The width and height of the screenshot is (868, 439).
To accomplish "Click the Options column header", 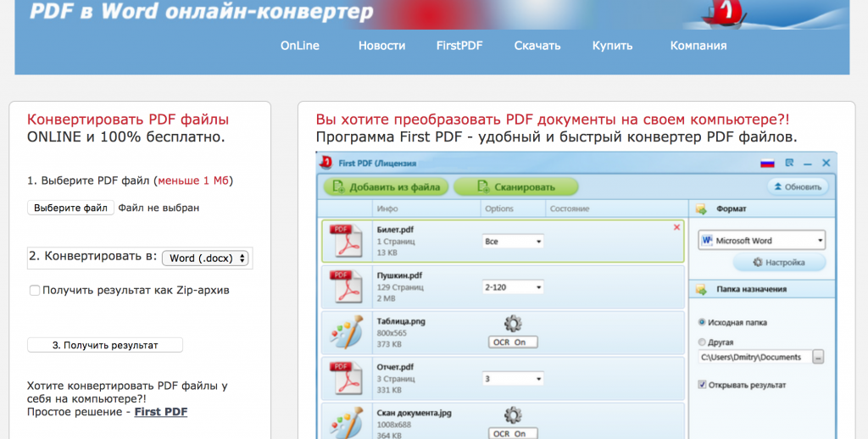I will [498, 208].
